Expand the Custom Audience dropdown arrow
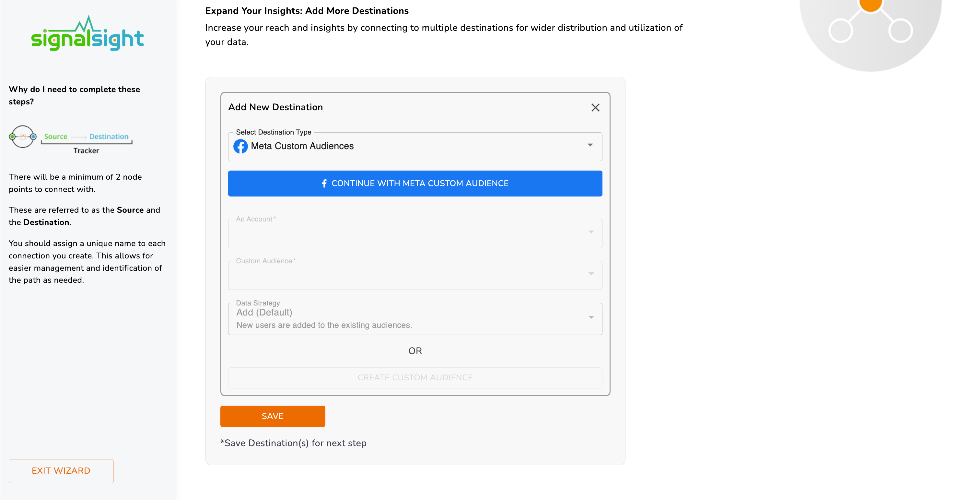The image size is (980, 500). [591, 274]
